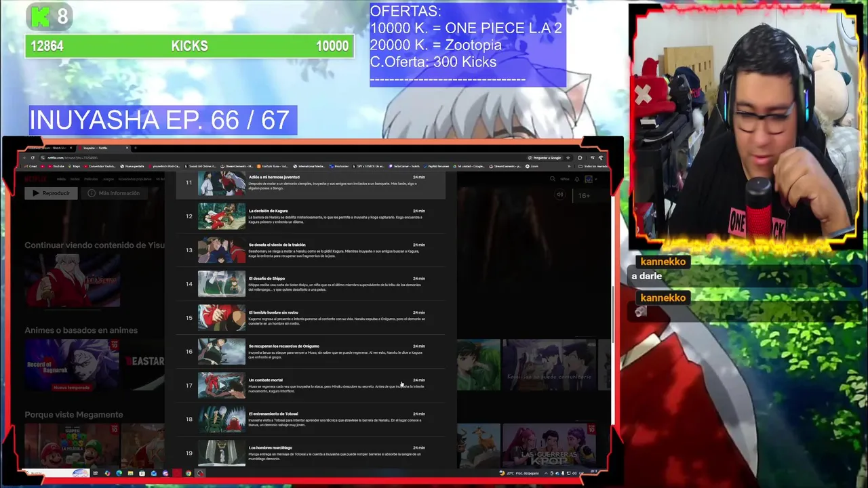The width and height of the screenshot is (868, 488).
Task: Play episode 16 thumbnail recuerdos de Onigumo
Action: coord(222,352)
